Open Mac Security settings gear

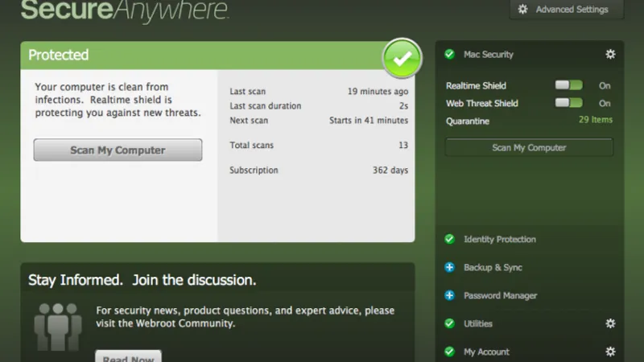coord(610,54)
